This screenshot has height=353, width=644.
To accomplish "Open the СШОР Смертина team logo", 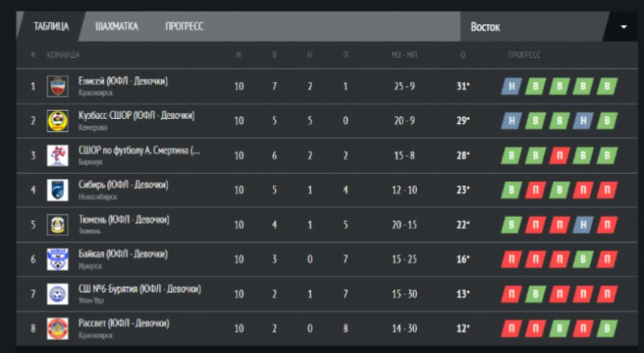I will (x=57, y=155).
